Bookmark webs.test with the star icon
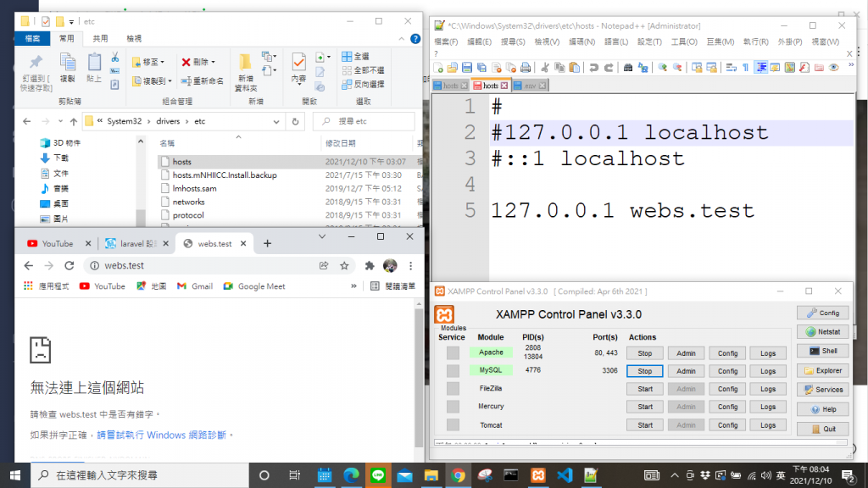Viewport: 868px width, 488px height. click(x=344, y=265)
